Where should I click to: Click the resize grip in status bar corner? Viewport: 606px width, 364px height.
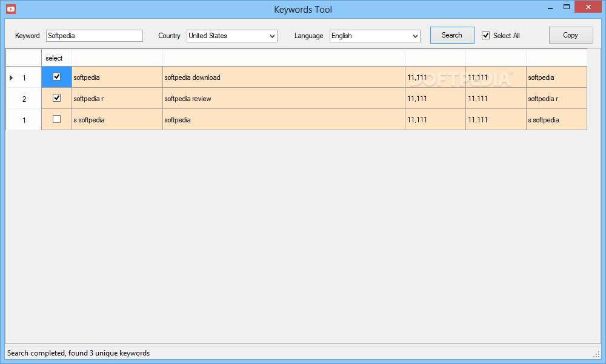597,354
